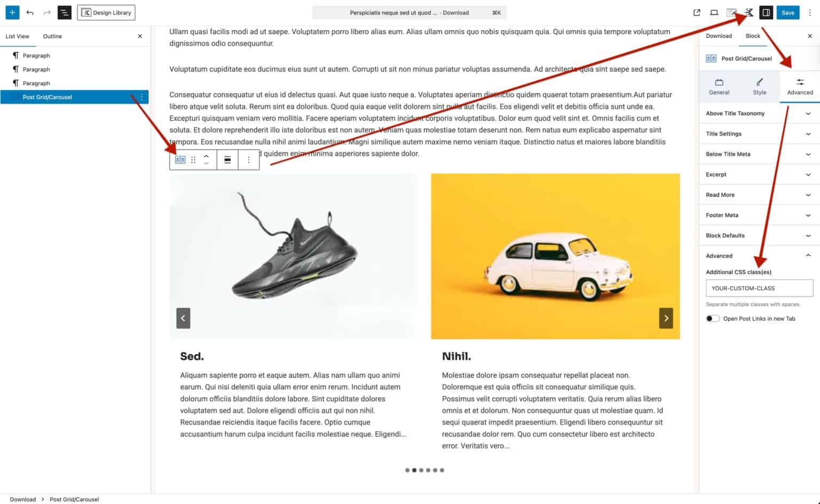Image resolution: width=820 pixels, height=504 pixels.
Task: Open the Design Library
Action: click(x=106, y=12)
